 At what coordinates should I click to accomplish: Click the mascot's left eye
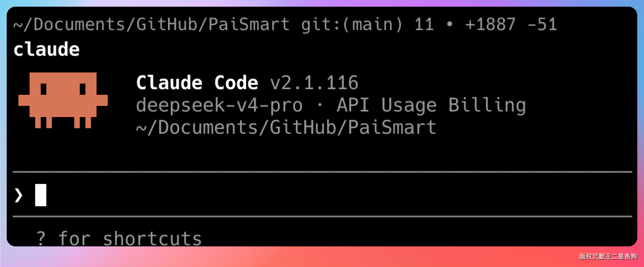[44, 89]
